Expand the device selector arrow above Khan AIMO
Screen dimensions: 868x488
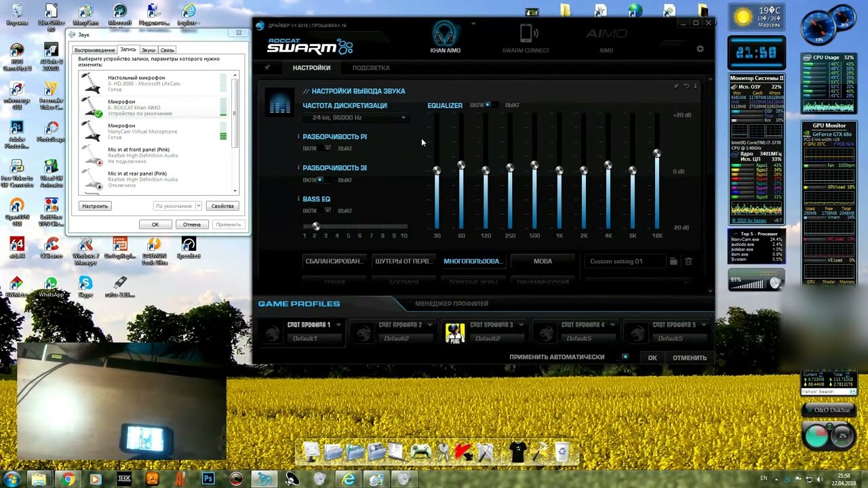click(x=473, y=24)
